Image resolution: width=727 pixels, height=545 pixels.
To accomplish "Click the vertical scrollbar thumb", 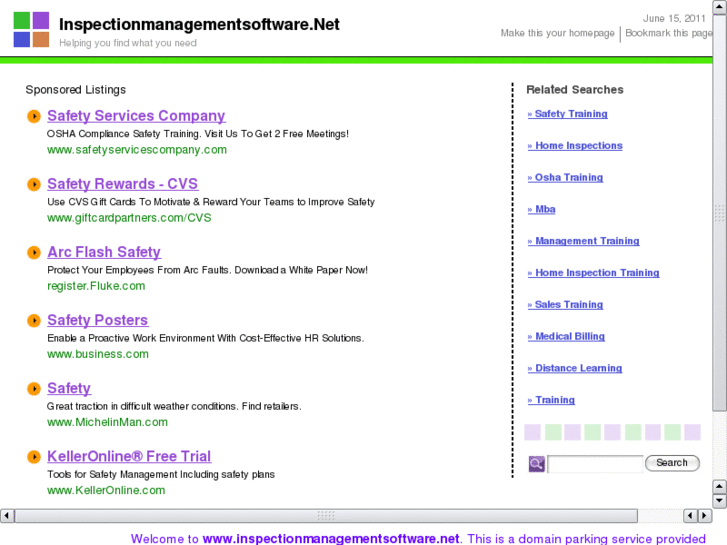I will (x=720, y=213).
